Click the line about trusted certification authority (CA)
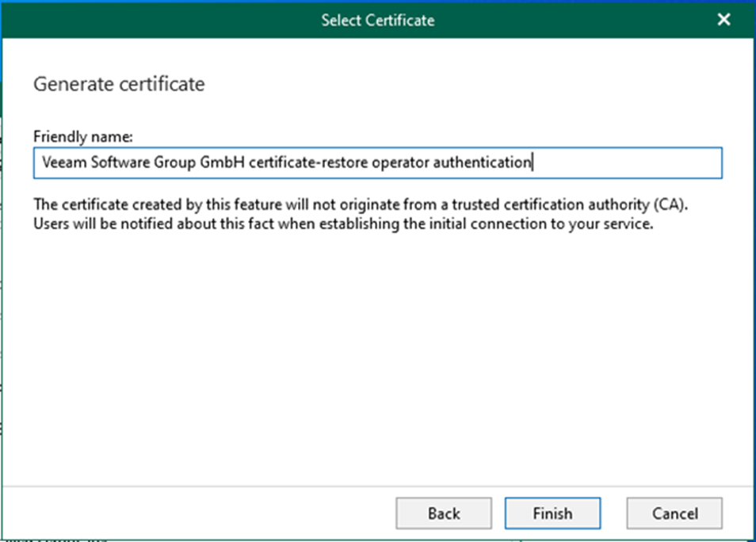The height and width of the screenshot is (542, 756). (x=361, y=204)
